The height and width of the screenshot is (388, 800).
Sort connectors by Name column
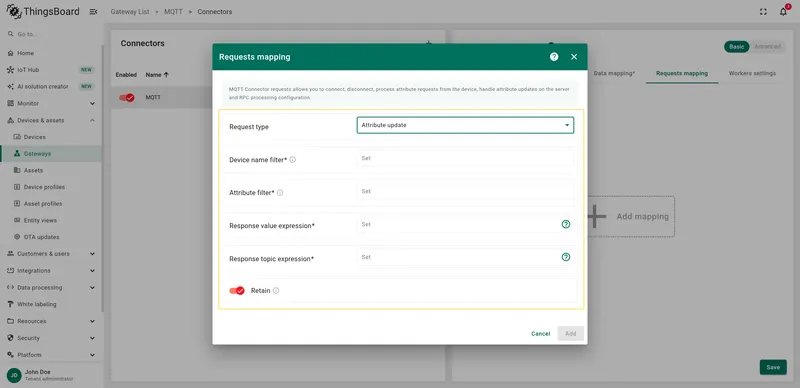point(157,75)
